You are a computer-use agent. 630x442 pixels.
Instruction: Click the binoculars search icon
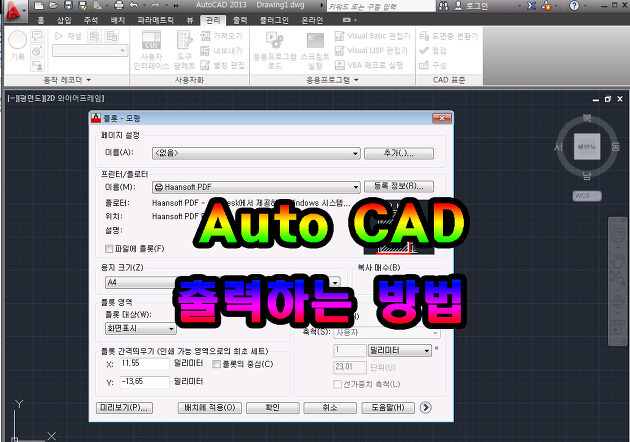(443, 6)
